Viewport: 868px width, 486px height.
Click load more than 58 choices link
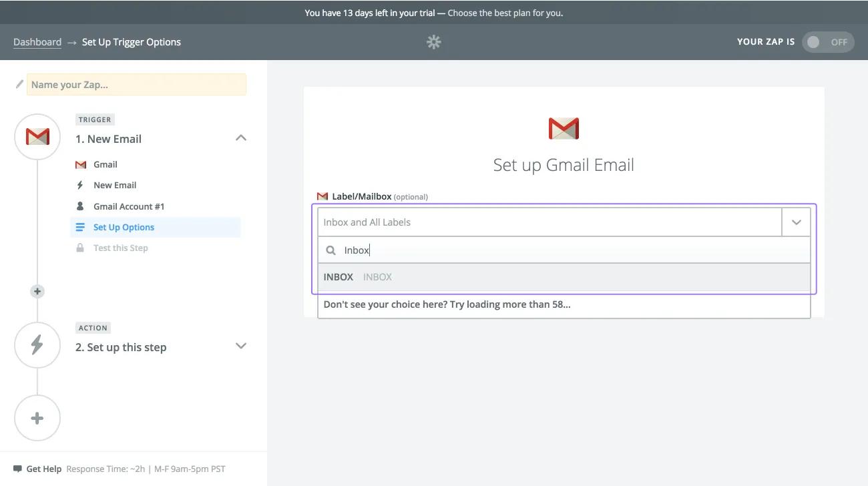(447, 304)
